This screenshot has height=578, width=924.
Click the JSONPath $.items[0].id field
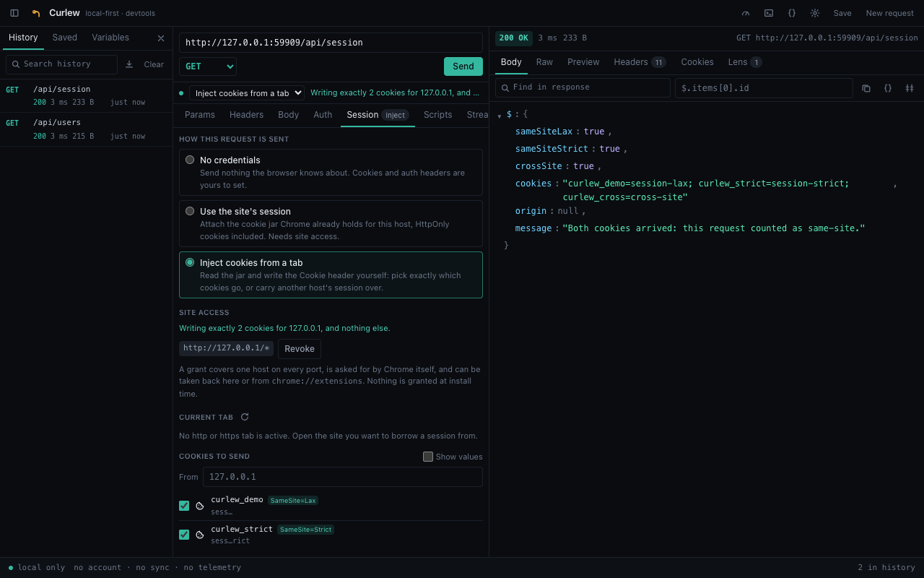point(764,88)
